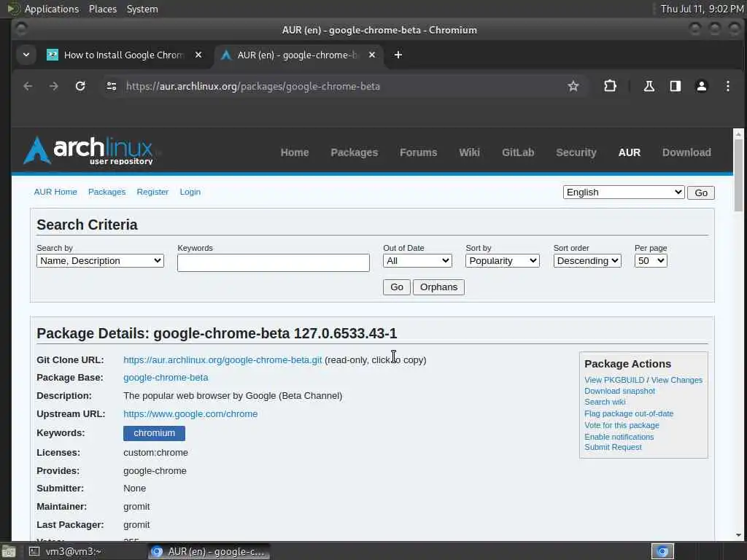Open the Packages sub-navigation link
Viewport: 747px width, 560px height.
pyautogui.click(x=107, y=192)
